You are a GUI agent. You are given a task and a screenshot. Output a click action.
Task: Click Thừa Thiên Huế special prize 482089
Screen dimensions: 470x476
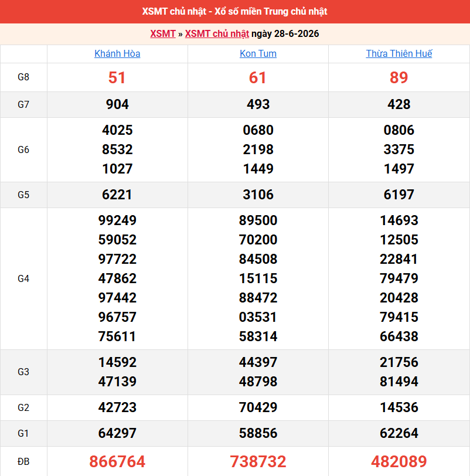pos(399,461)
